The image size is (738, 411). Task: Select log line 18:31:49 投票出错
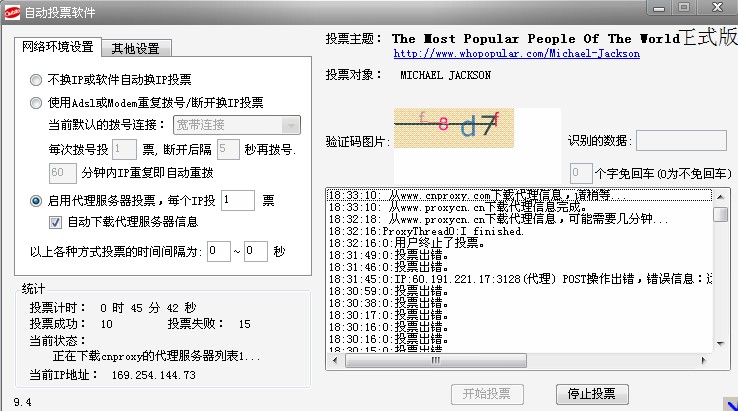(519, 255)
